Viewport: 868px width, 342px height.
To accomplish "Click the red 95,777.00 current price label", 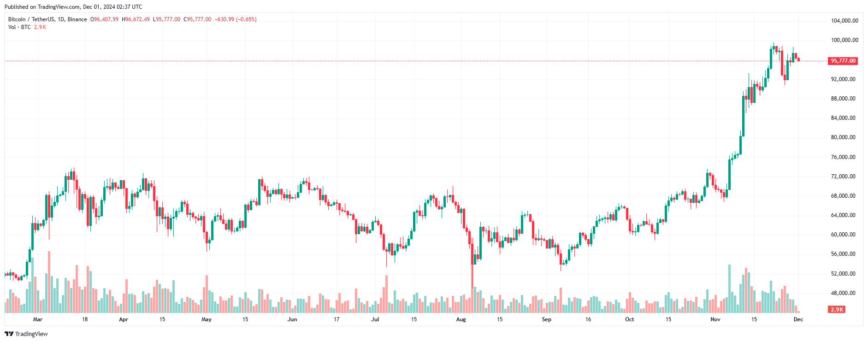I will (x=843, y=61).
